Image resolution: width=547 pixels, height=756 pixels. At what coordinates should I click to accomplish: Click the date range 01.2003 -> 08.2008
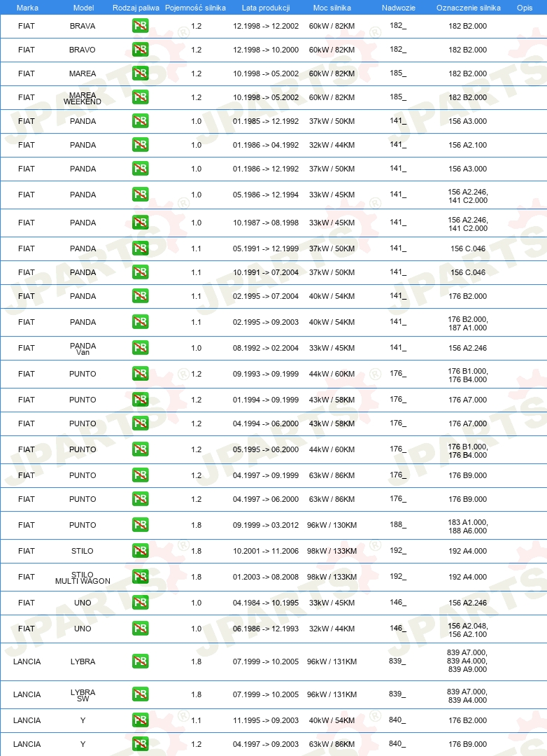(x=266, y=577)
